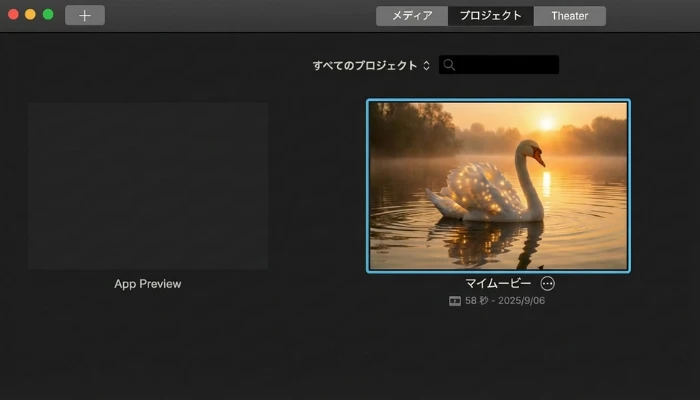Open the Theater tab
700x400 pixels.
(x=569, y=16)
